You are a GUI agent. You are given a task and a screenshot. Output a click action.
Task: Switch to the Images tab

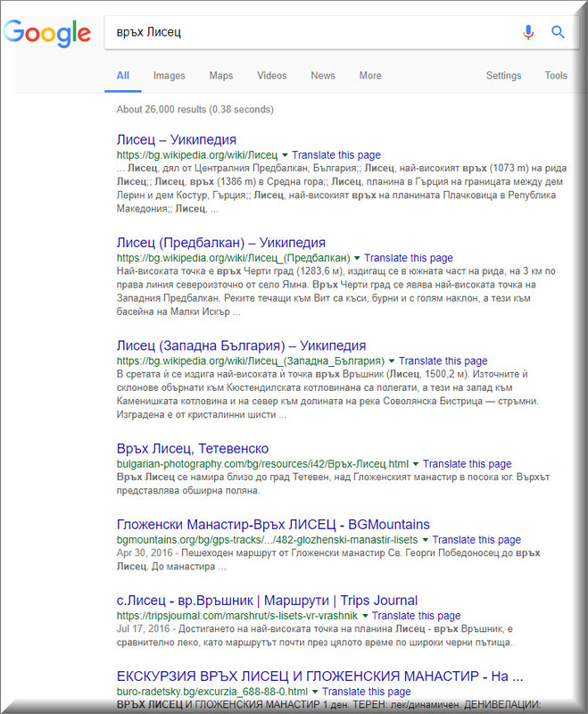click(169, 76)
